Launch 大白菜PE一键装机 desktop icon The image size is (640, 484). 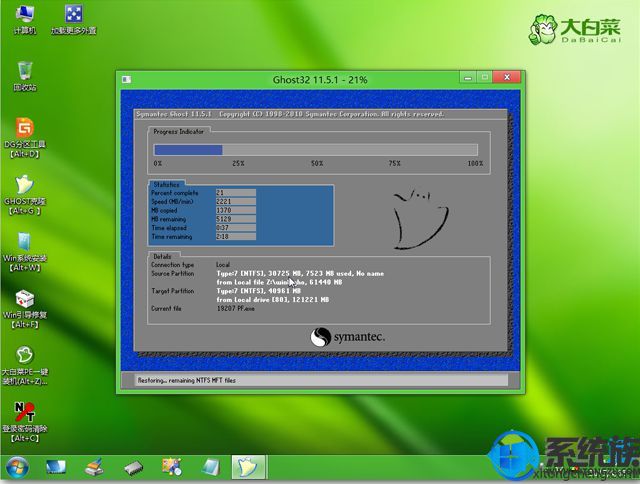(x=25, y=366)
